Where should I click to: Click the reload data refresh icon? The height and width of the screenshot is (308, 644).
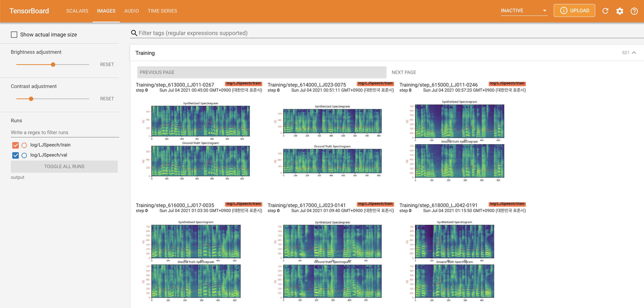point(605,11)
